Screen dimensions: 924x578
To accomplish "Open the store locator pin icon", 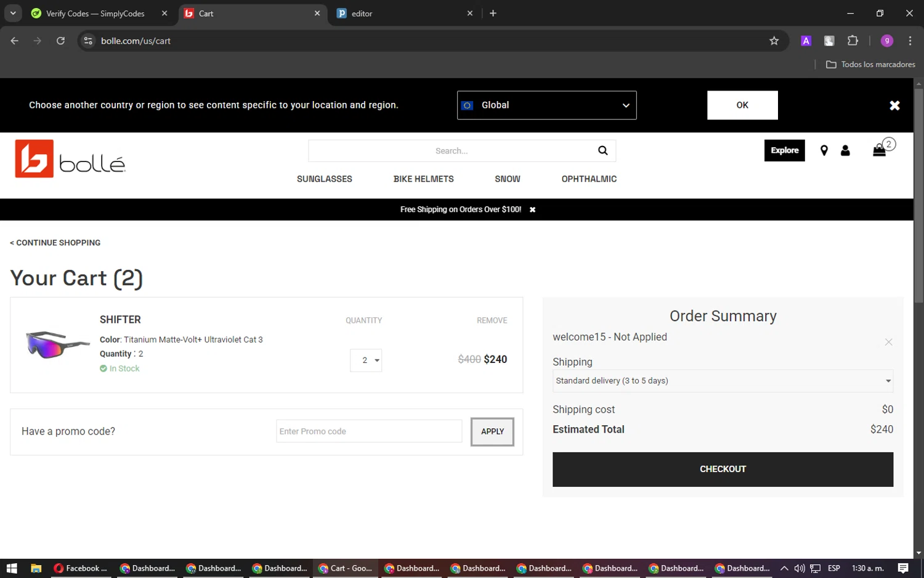I will point(824,150).
